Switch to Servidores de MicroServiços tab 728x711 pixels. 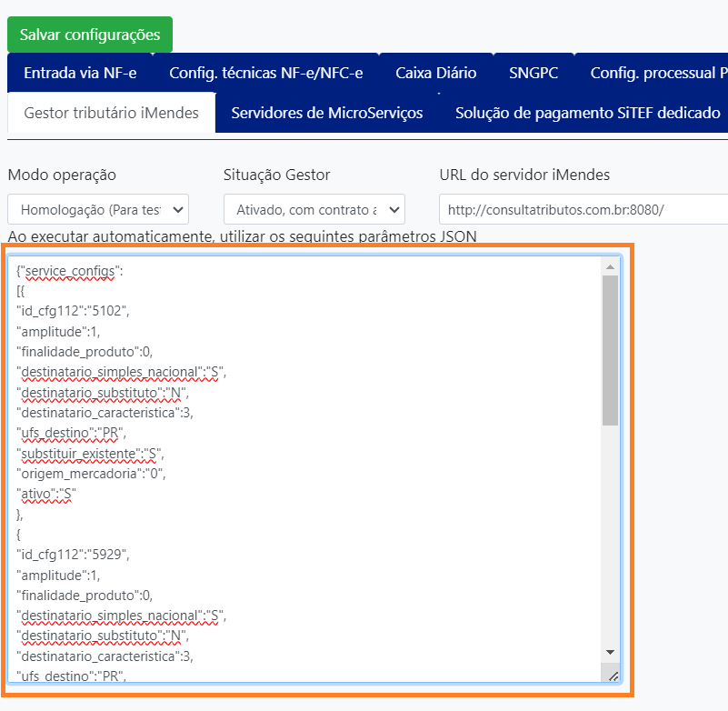click(326, 113)
